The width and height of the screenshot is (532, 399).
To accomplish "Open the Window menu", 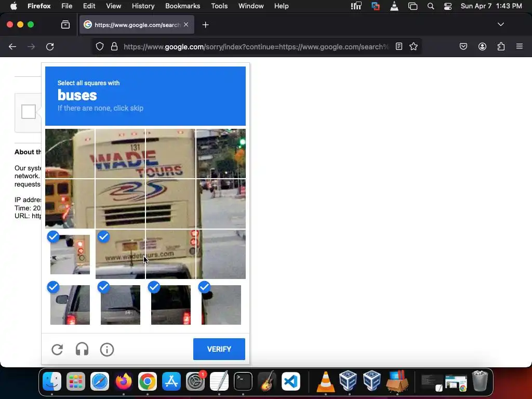I will coord(251,6).
